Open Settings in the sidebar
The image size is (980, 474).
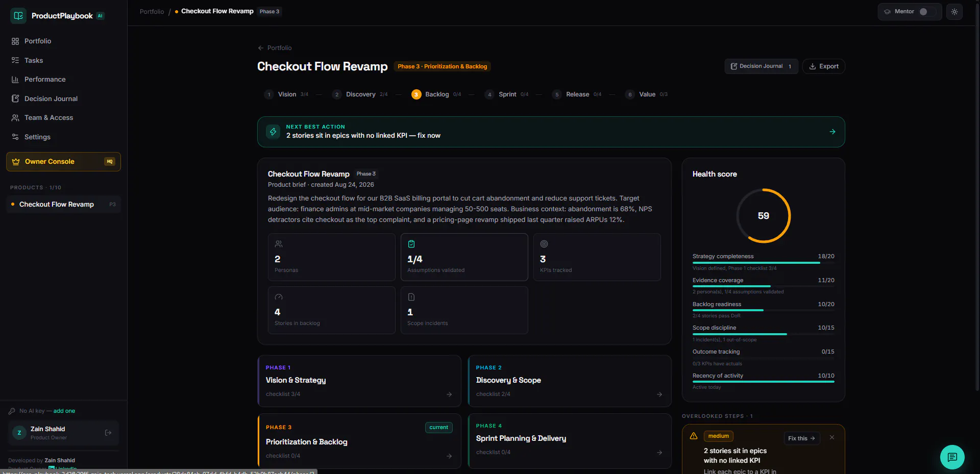(x=63, y=137)
